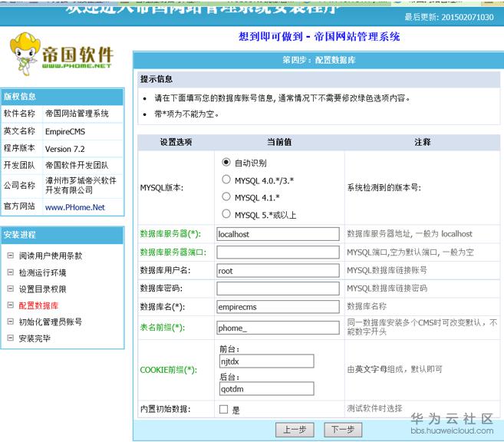
Task: Choose the MYSQL 4.1.* radio option
Action: [226, 196]
